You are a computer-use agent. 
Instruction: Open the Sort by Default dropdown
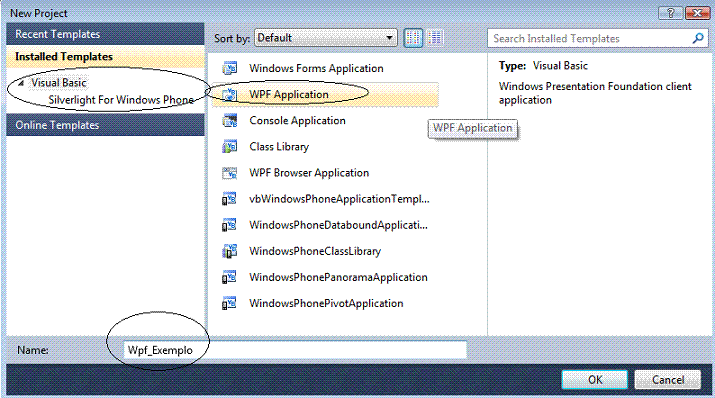click(326, 38)
